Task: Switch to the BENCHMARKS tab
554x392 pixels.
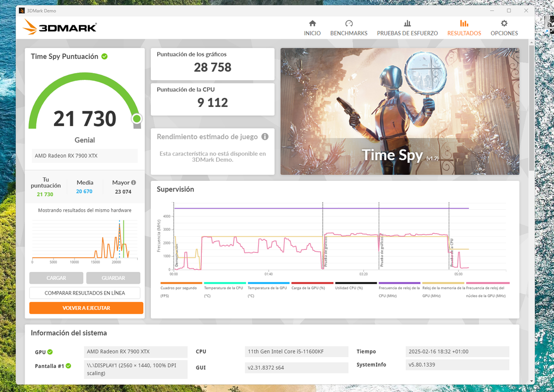Action: pyautogui.click(x=349, y=33)
